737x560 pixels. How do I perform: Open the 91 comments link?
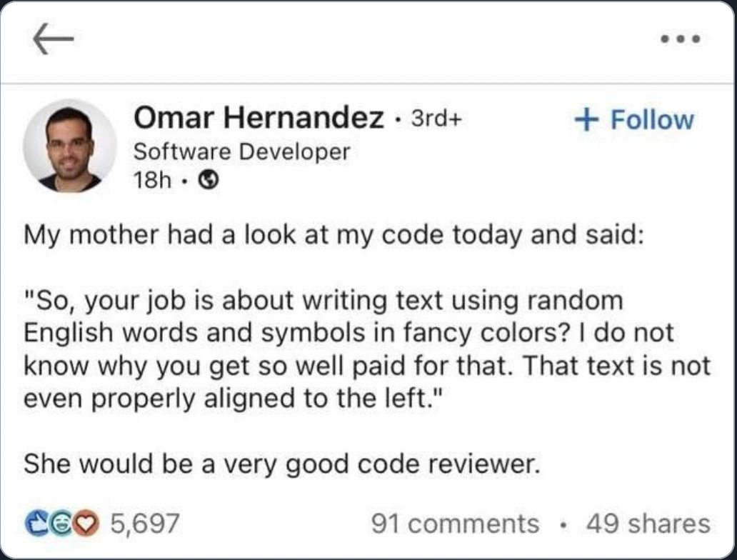point(455,524)
